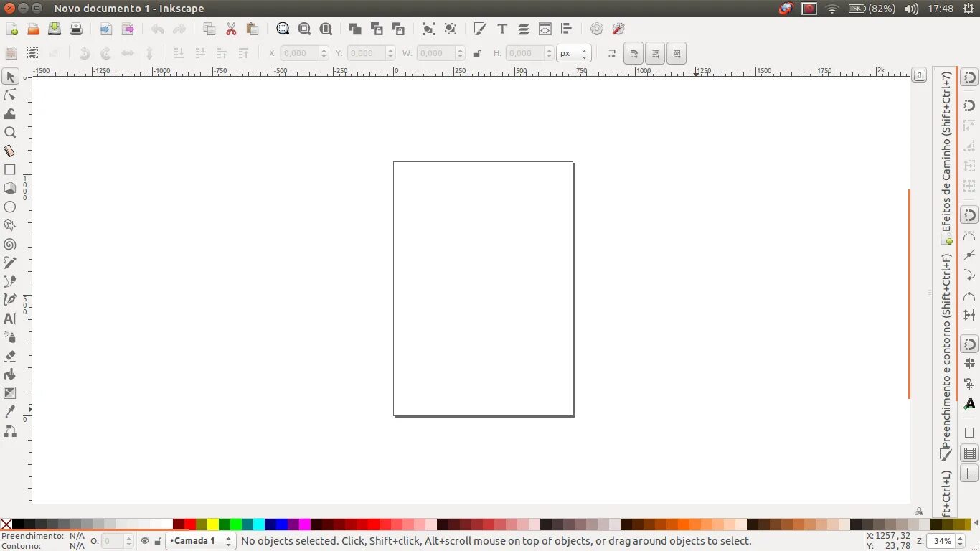Toggle layer visibility eye in status bar
980x551 pixels.
coord(145,541)
